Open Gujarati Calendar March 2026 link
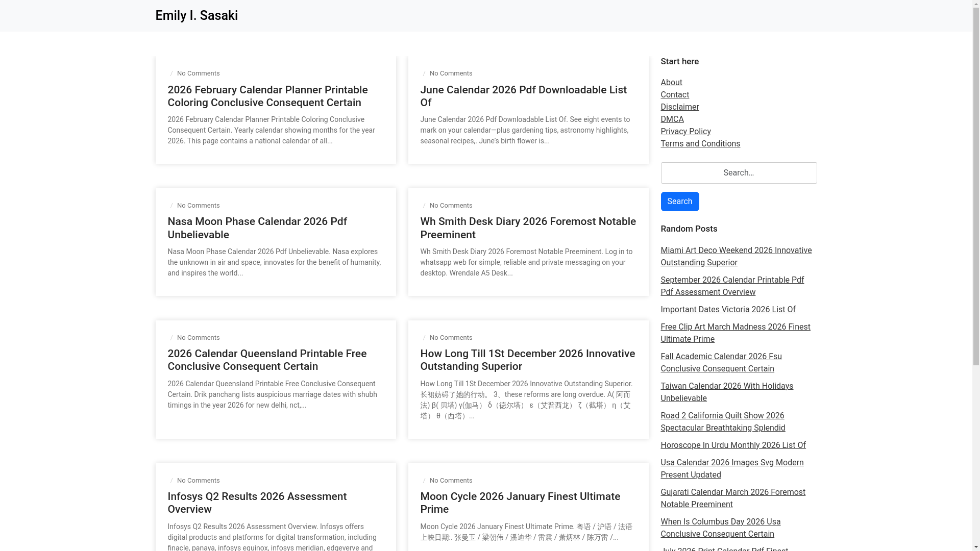This screenshot has height=551, width=980. click(732, 498)
